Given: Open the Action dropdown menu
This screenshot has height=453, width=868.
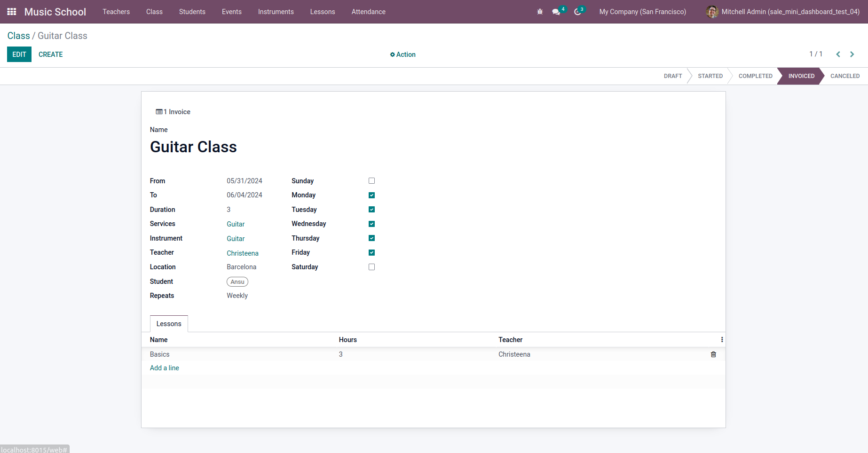Looking at the screenshot, I should pyautogui.click(x=403, y=55).
